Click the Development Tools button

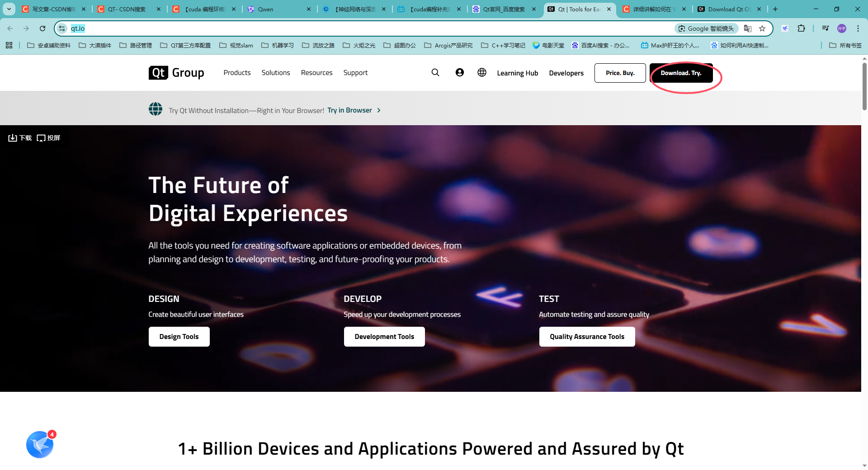click(x=384, y=337)
